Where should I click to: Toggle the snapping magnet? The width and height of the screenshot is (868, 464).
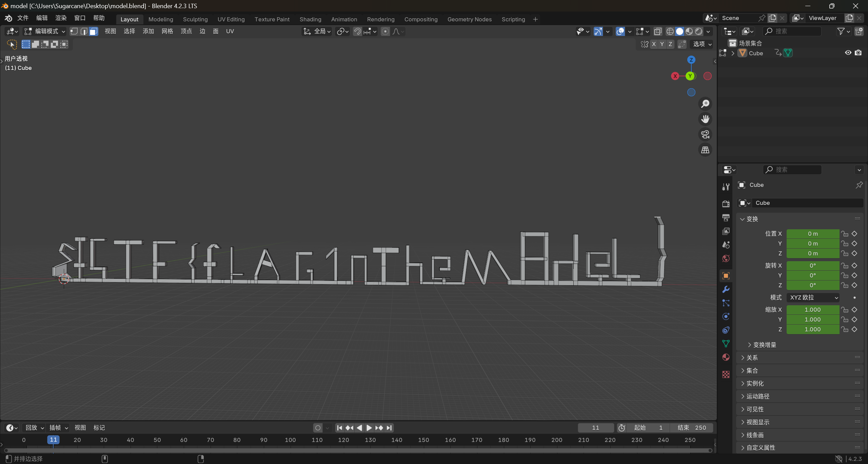(x=357, y=32)
